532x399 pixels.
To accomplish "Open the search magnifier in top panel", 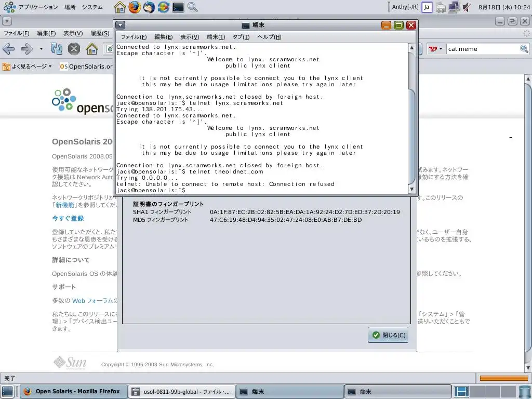I will 192,7.
